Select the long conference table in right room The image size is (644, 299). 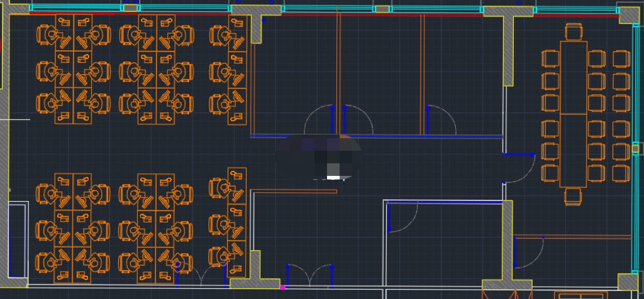(574, 114)
